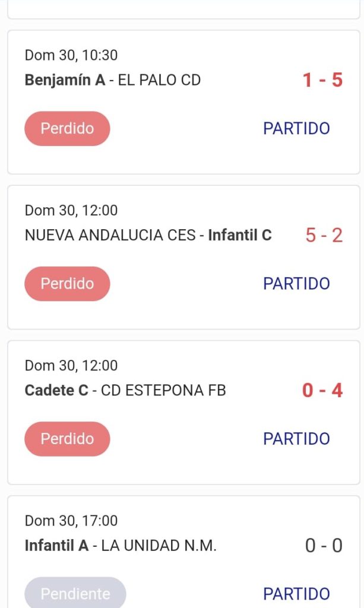Tap Dom 30, 12:00 on Cadete C card
This screenshot has height=608, width=364.
coord(71,365)
